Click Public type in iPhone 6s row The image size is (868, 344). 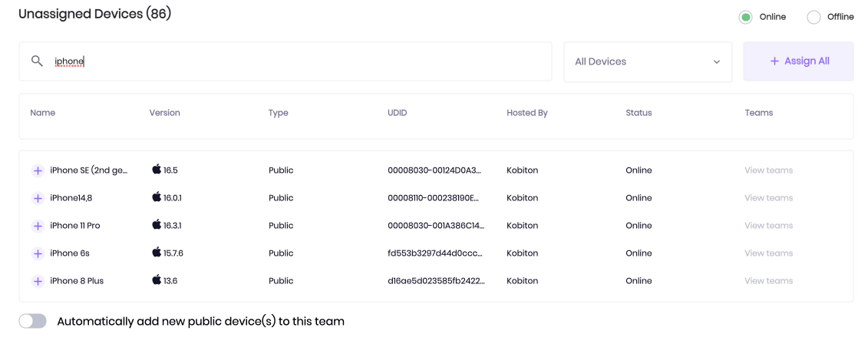pyautogui.click(x=281, y=253)
